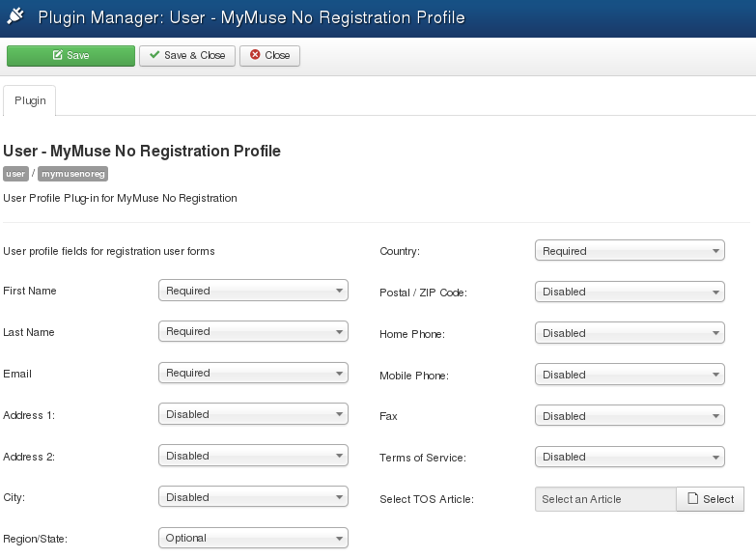Screen dimensions: 756x558
Task: Open the Terms of Service dropdown
Action: (x=630, y=458)
